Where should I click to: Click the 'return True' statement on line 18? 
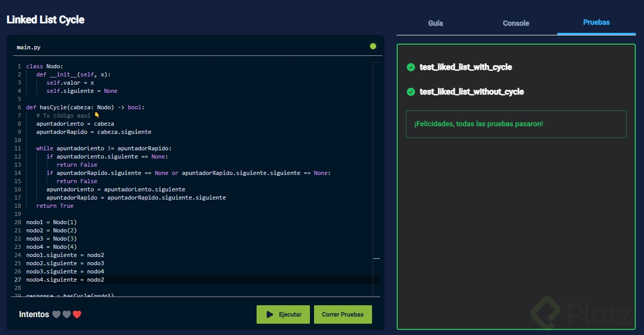click(x=55, y=206)
